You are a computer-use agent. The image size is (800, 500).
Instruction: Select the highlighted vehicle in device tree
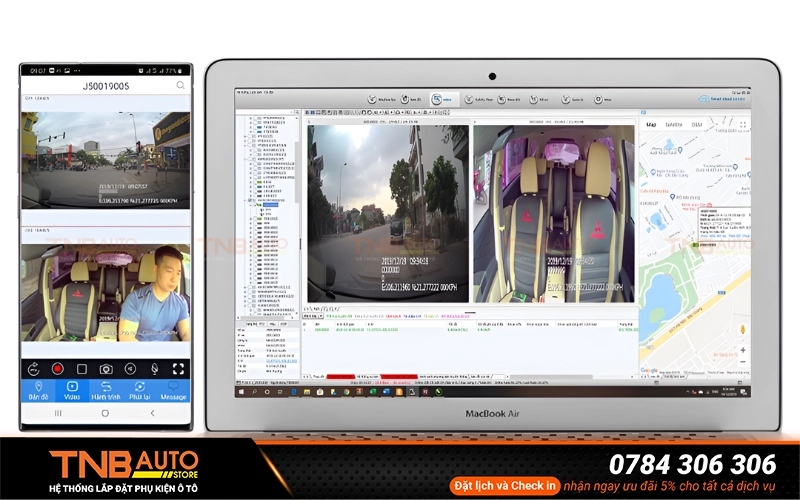270,203
